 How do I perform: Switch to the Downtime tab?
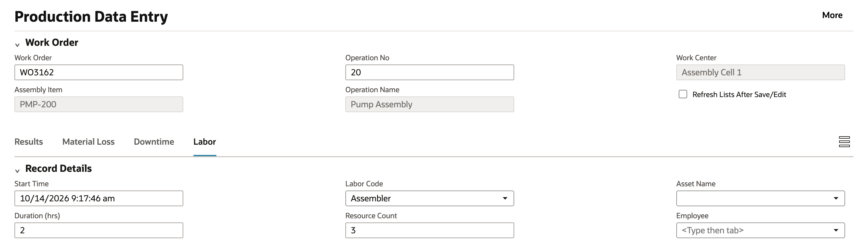(x=154, y=142)
